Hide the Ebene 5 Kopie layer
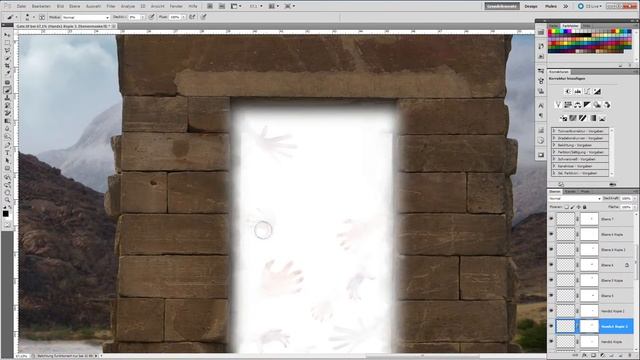640x360 pixels. 551,280
